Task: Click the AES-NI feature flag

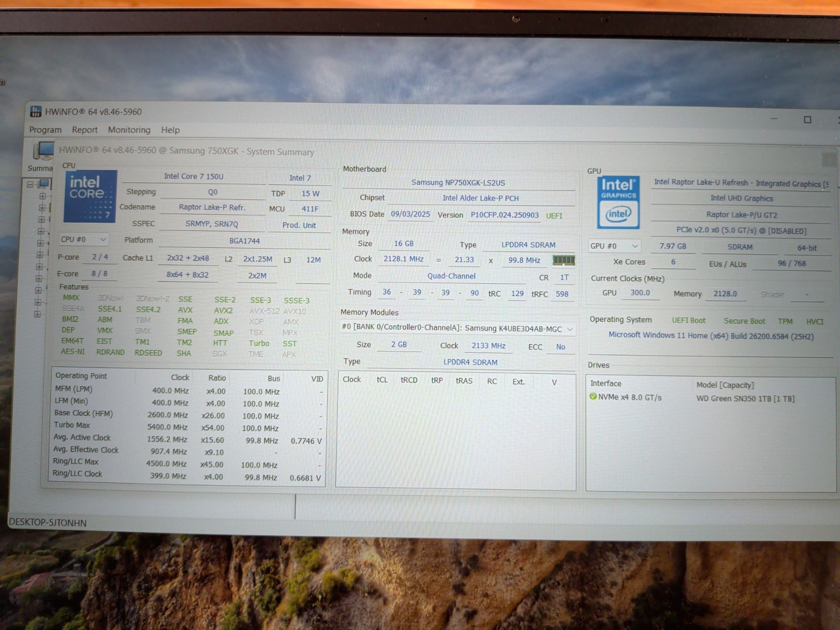Action: point(72,351)
